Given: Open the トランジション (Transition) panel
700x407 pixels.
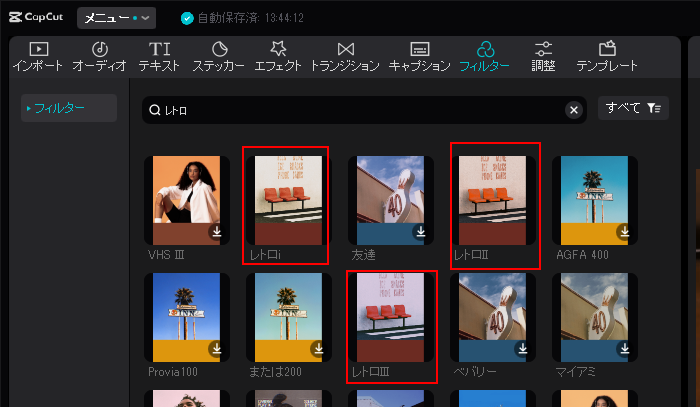Looking at the screenshot, I should click(x=345, y=56).
